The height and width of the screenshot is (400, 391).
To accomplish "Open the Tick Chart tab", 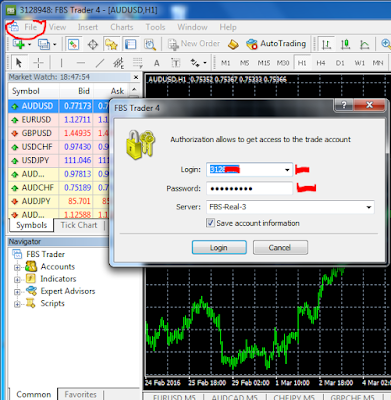I will pyautogui.click(x=79, y=225).
